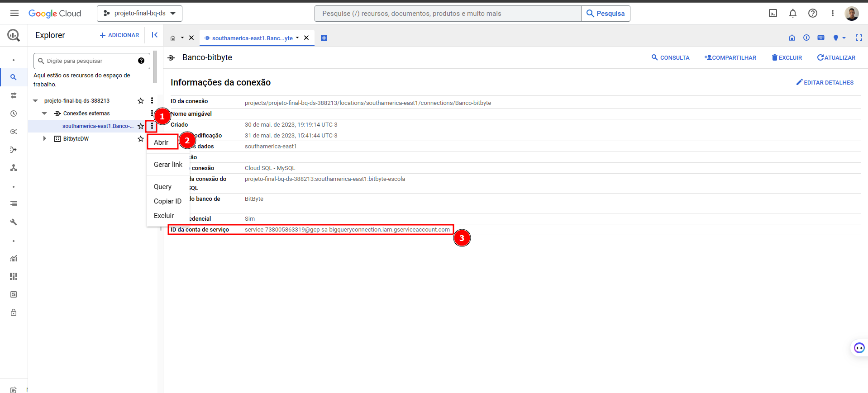Viewport: 868px width, 393px height.
Task: Choose Copiar ID in the context menu
Action: 168,201
